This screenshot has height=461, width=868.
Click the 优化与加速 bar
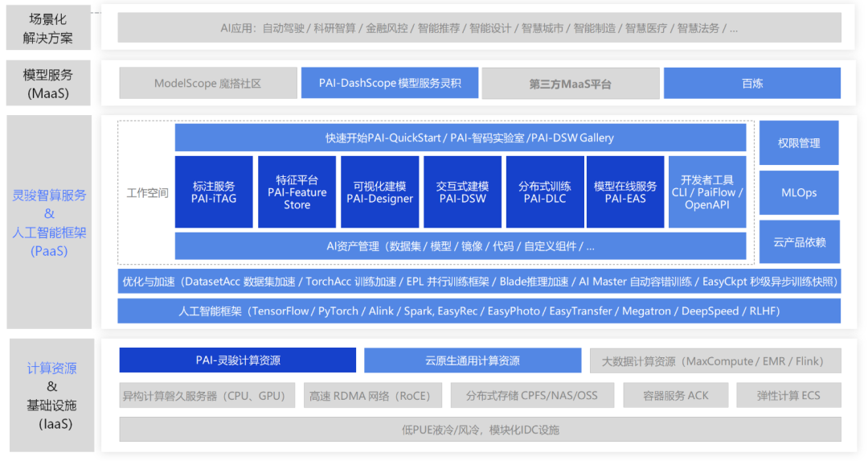pyautogui.click(x=479, y=282)
